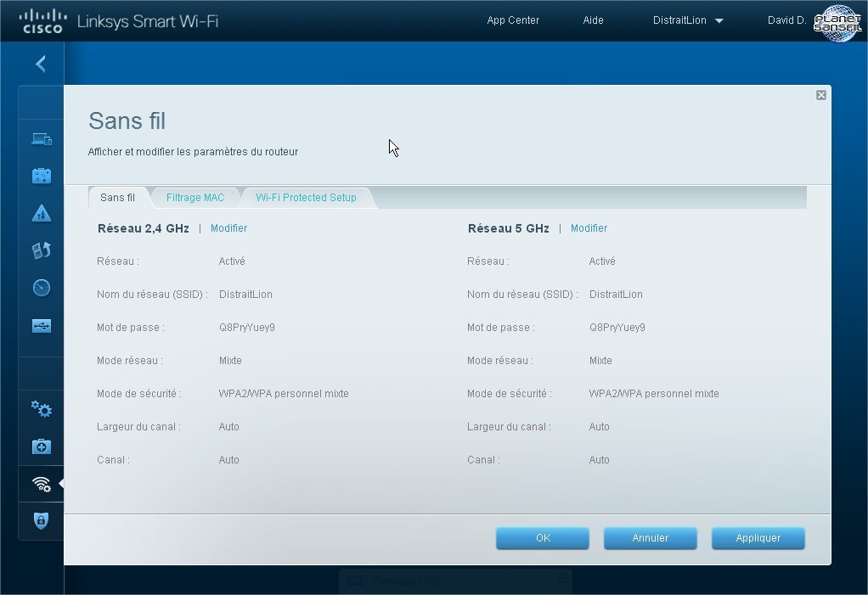Click the 5 GHz Canal Auto value
The height and width of the screenshot is (595, 868).
[600, 460]
